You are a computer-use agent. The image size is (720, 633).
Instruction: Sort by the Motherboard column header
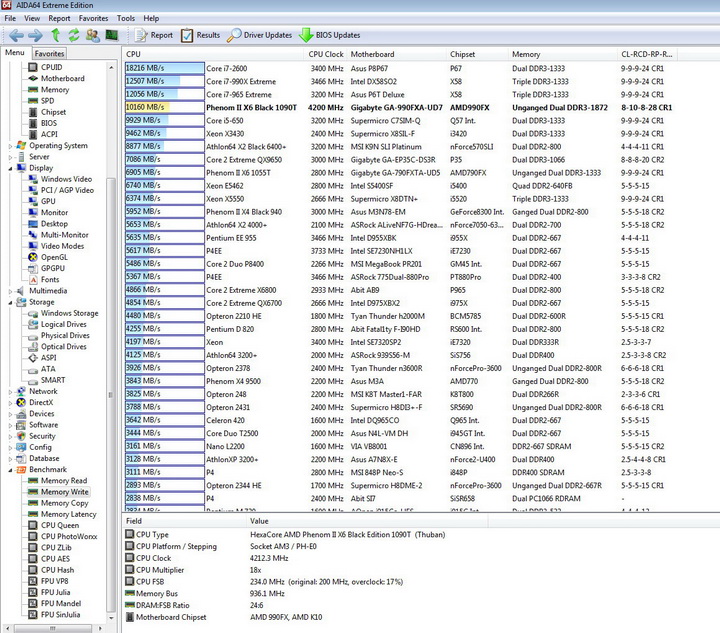(x=397, y=54)
